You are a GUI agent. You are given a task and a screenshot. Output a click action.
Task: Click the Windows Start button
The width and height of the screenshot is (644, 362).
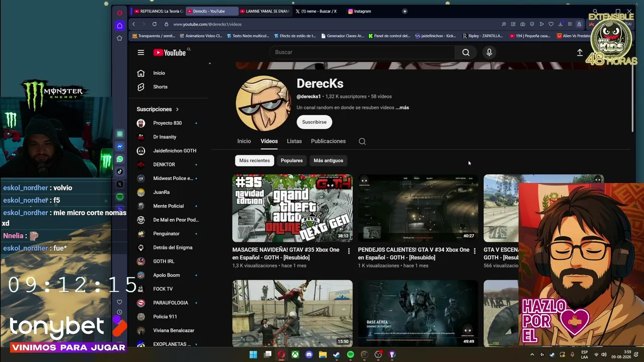point(254,354)
